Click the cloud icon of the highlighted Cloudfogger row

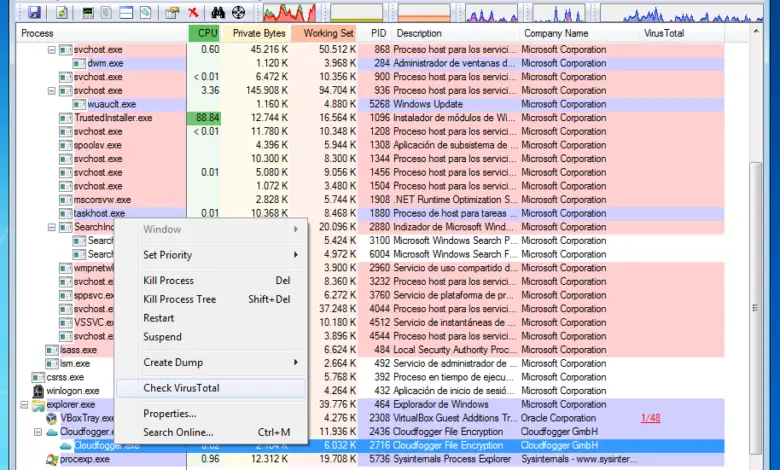point(66,446)
